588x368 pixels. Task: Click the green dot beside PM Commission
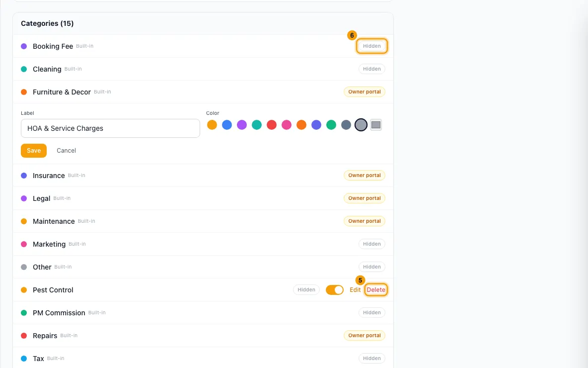pyautogui.click(x=24, y=313)
